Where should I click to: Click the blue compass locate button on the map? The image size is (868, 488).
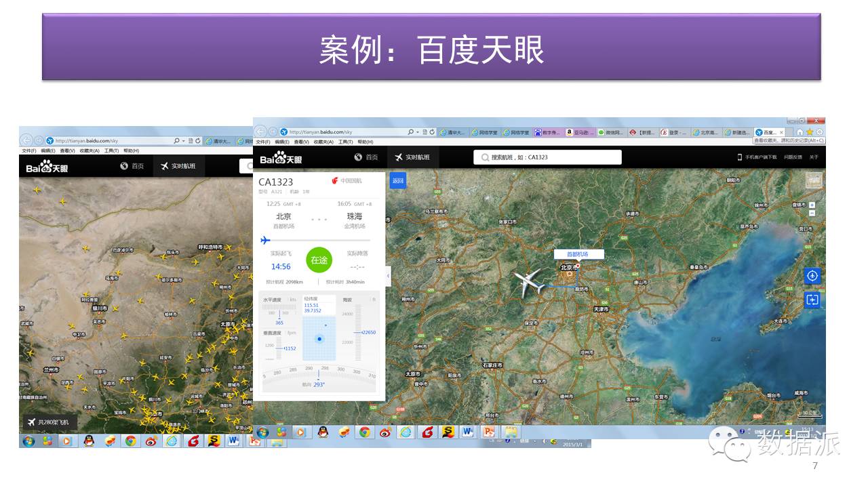[812, 276]
